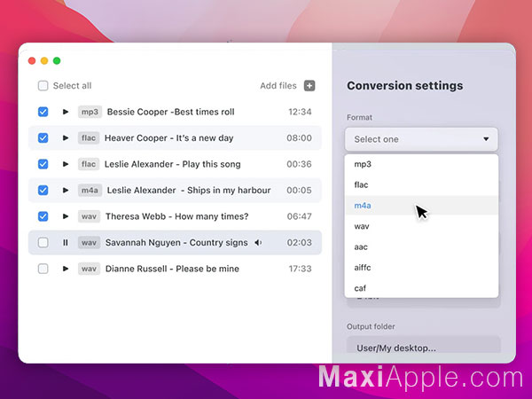The width and height of the screenshot is (532, 399).
Task: Choose flac from format list
Action: 421,185
